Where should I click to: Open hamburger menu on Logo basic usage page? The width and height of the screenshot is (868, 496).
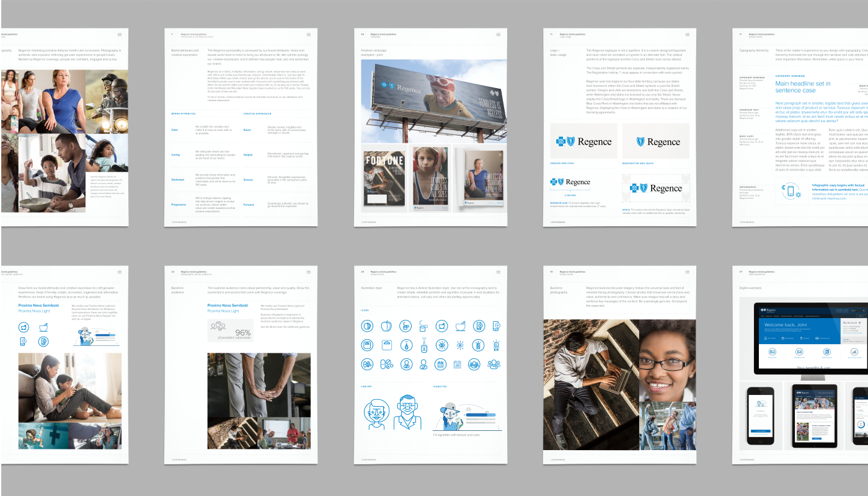click(687, 35)
